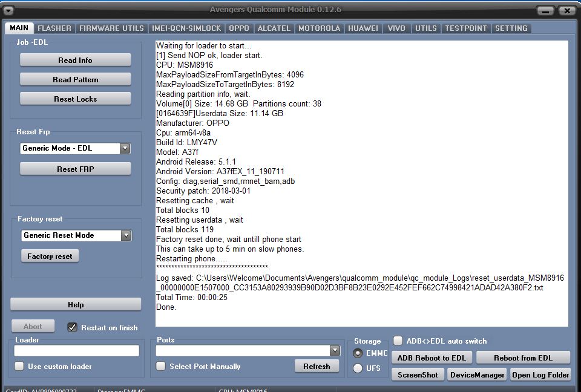Click the Reboot from EDL button

click(523, 358)
